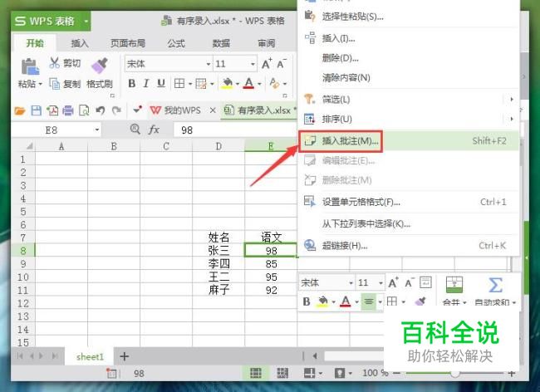The height and width of the screenshot is (392, 540).
Task: Increase font size in the ribbon
Action: click(x=267, y=64)
